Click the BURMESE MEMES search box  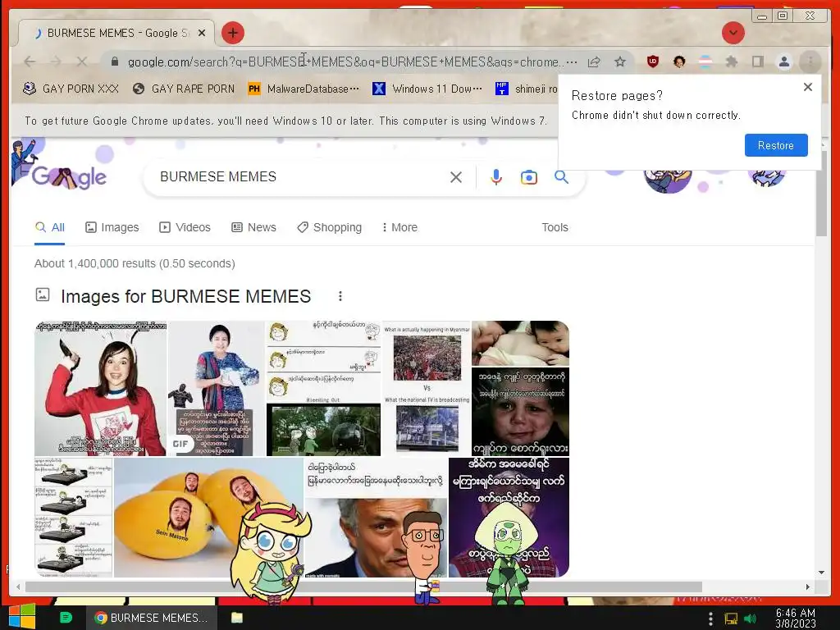(x=300, y=177)
